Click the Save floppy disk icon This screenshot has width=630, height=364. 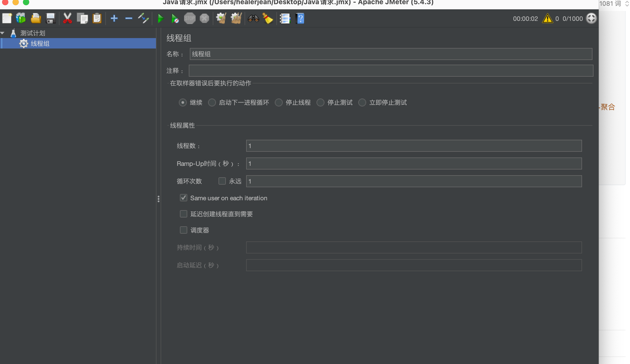point(51,19)
